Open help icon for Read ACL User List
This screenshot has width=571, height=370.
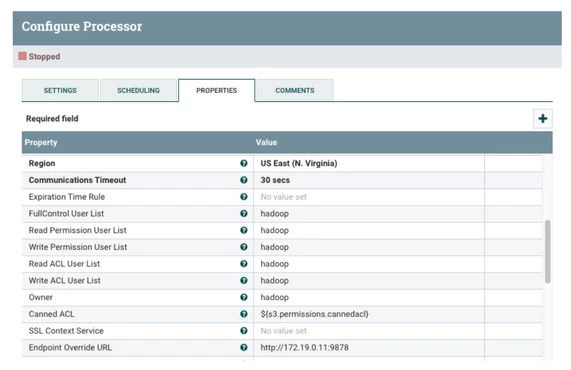click(x=244, y=264)
